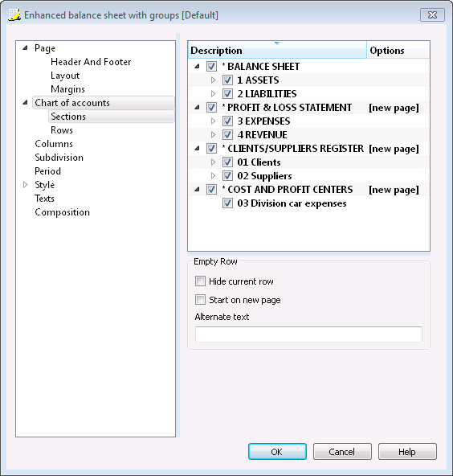Confirm with the OK button

(277, 452)
